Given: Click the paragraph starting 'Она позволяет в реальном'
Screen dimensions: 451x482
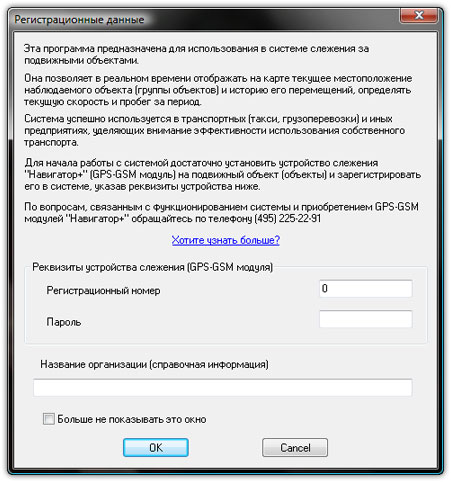Looking at the screenshot, I should 218,90.
